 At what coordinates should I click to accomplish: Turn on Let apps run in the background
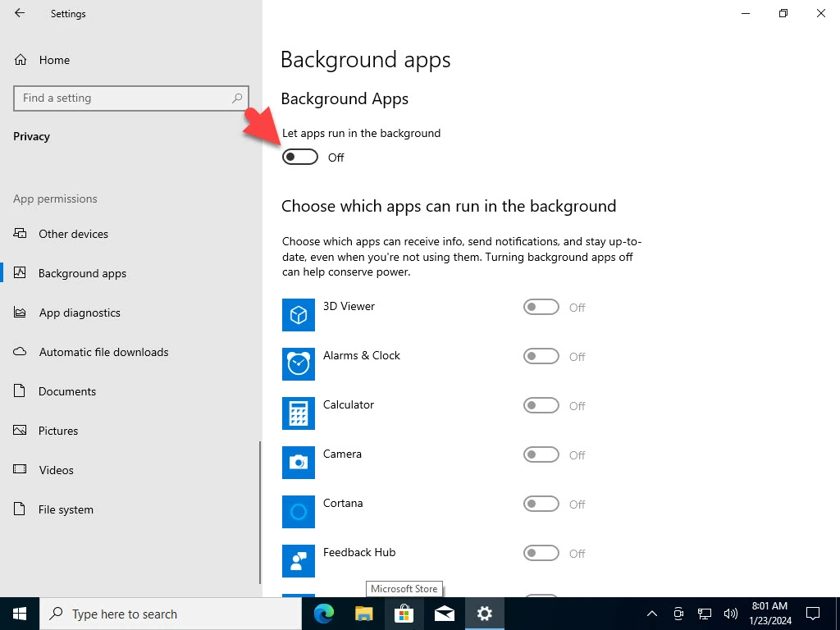pyautogui.click(x=300, y=157)
